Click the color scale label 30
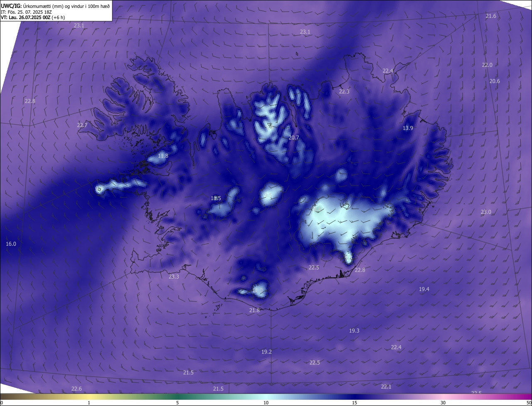Viewport: 532px width, 406px height. 443,403
